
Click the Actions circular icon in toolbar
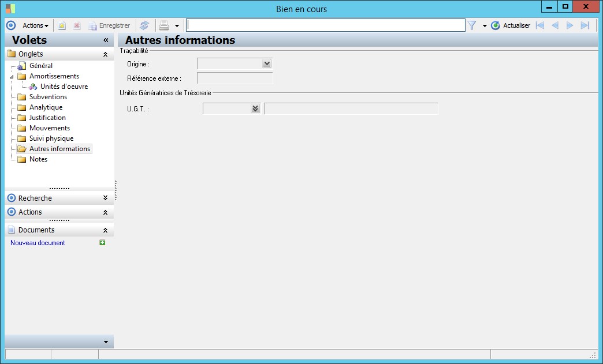(11, 25)
